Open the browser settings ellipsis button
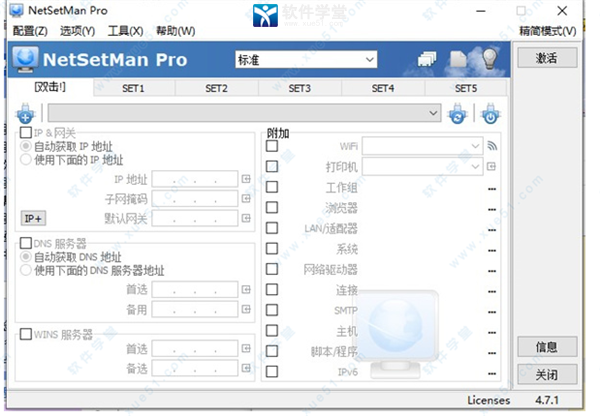The image size is (600, 416). tap(492, 208)
